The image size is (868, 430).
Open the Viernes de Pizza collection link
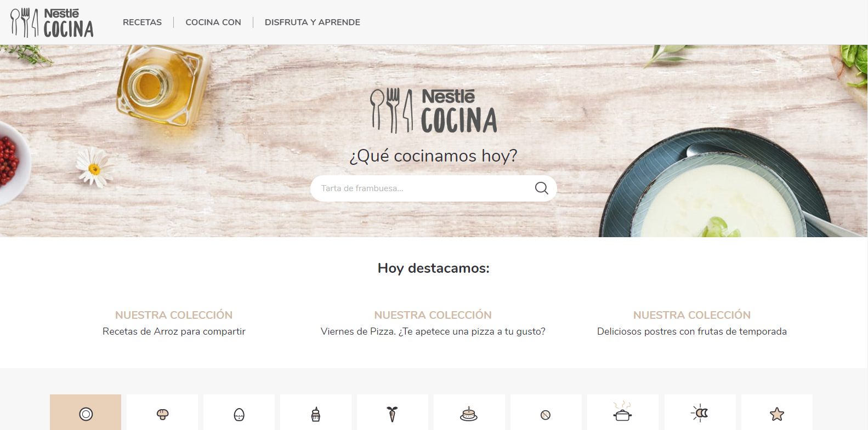433,331
